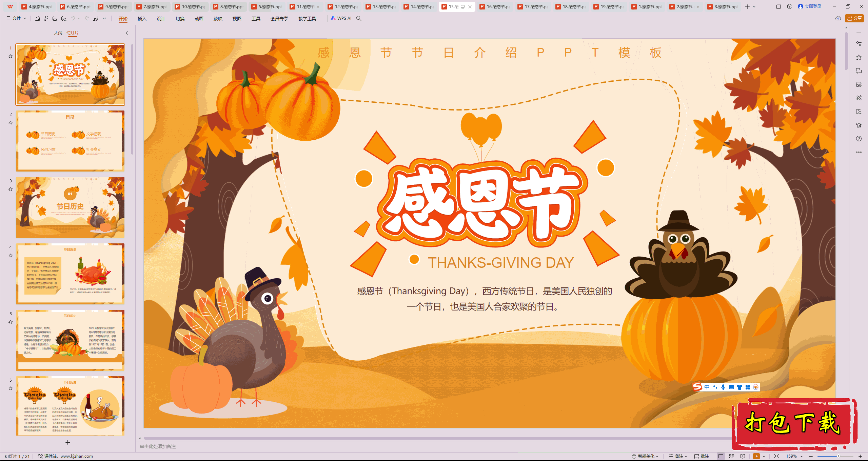The image size is (868, 461).
Task: Open the help question mark icon in the sidebar
Action: coord(859,139)
